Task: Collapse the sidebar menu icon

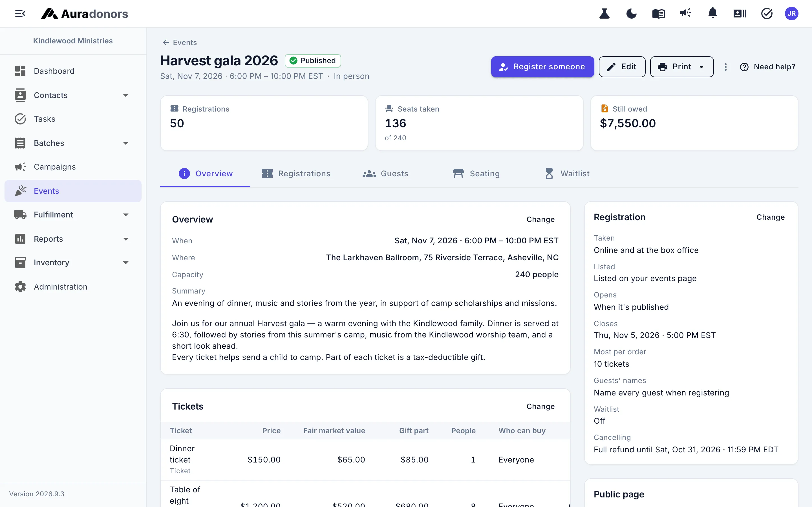Action: tap(20, 14)
